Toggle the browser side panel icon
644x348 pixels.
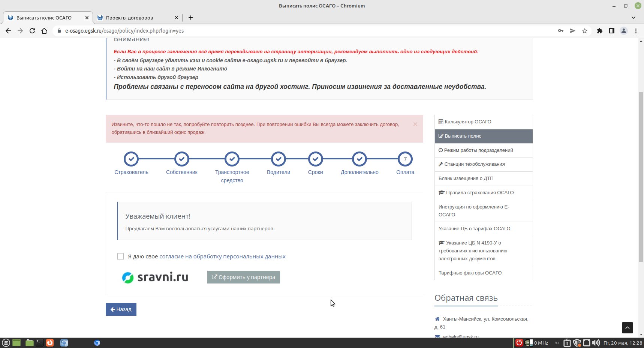612,31
